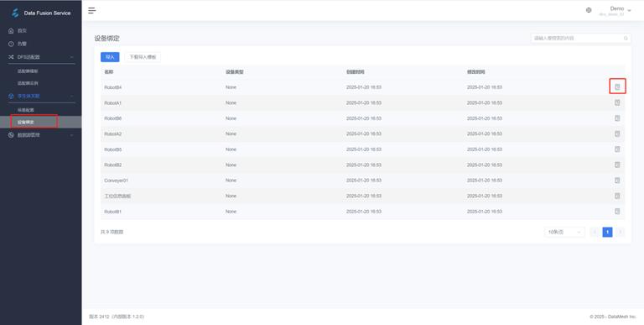This screenshot has width=644, height=325.
Task: Click the modification time column header
Action: pyautogui.click(x=475, y=72)
